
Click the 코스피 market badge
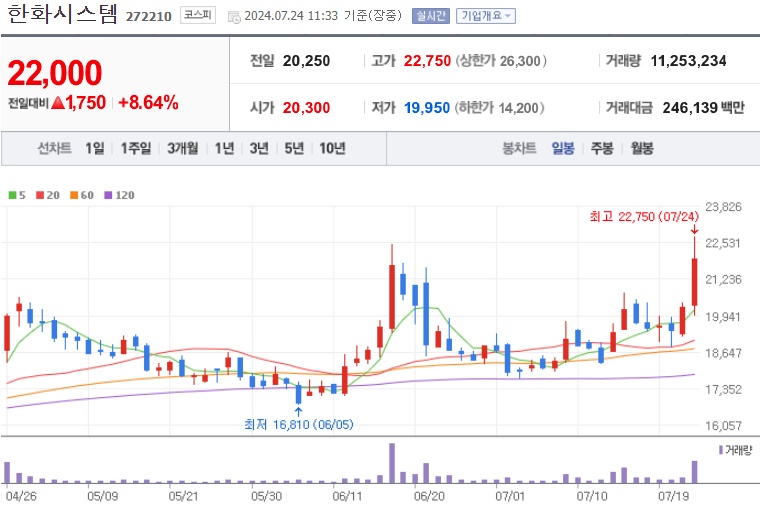tap(198, 16)
